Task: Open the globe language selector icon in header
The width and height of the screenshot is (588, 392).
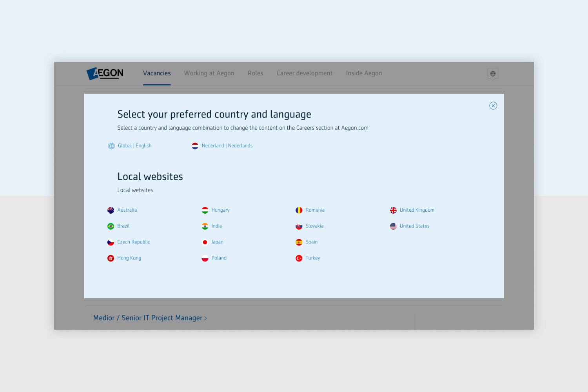Action: point(493,74)
